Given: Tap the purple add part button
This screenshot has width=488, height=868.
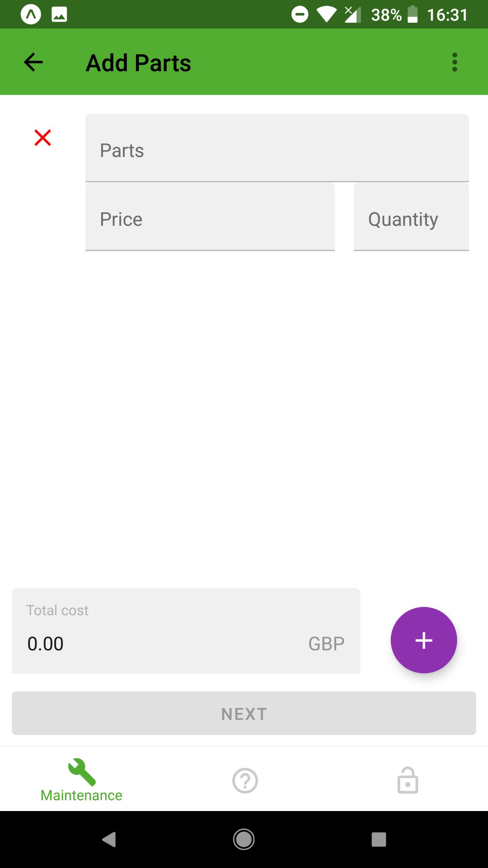Looking at the screenshot, I should 424,640.
